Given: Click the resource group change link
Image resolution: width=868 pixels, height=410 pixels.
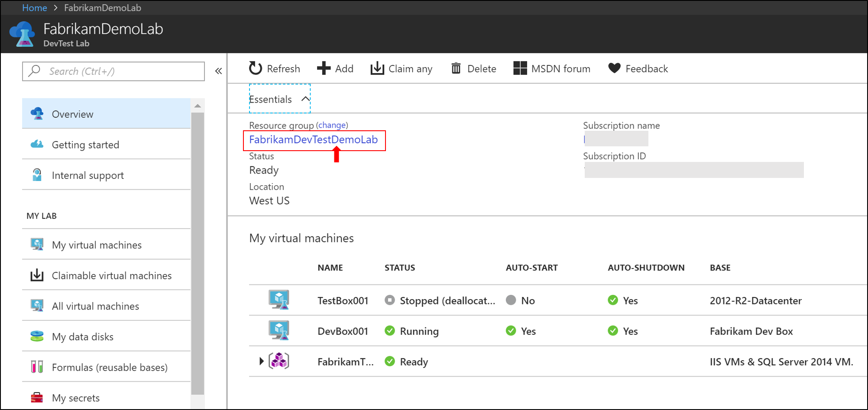Looking at the screenshot, I should [332, 125].
